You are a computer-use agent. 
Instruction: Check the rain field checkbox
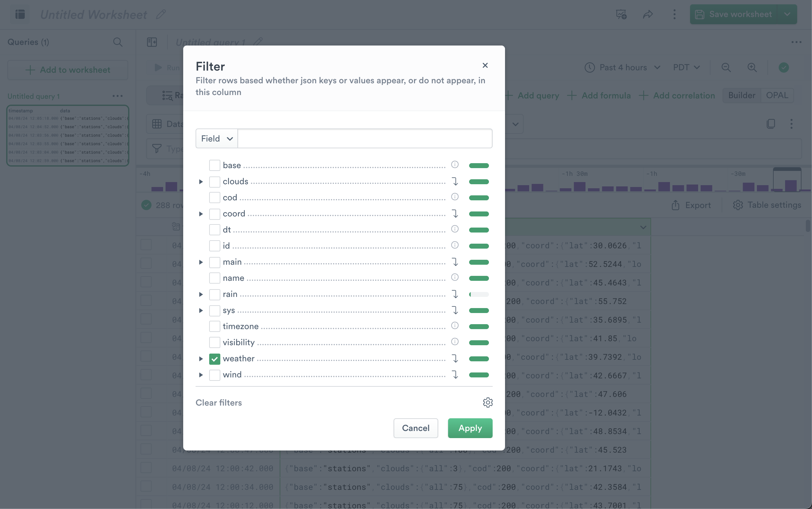pos(215,294)
